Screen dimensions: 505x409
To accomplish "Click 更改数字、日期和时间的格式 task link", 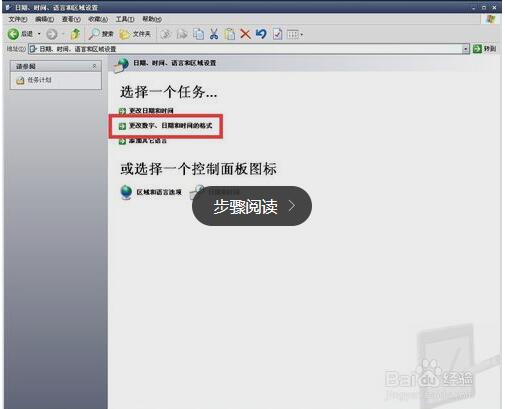I will [x=170, y=126].
